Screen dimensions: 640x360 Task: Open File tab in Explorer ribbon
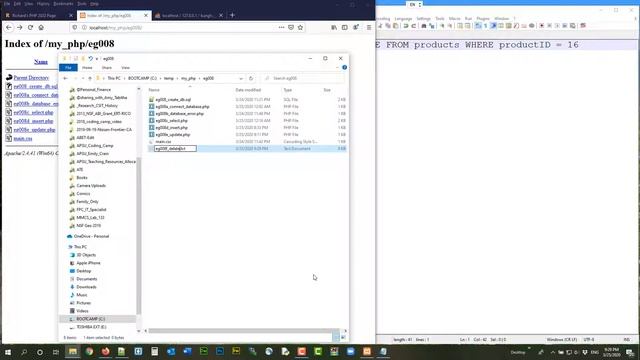[x=68, y=68]
